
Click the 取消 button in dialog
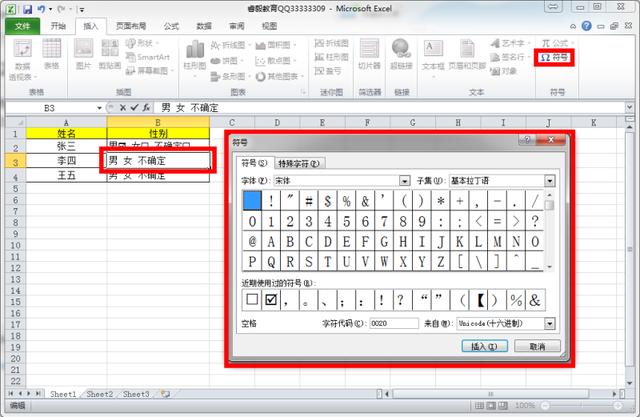tap(537, 346)
